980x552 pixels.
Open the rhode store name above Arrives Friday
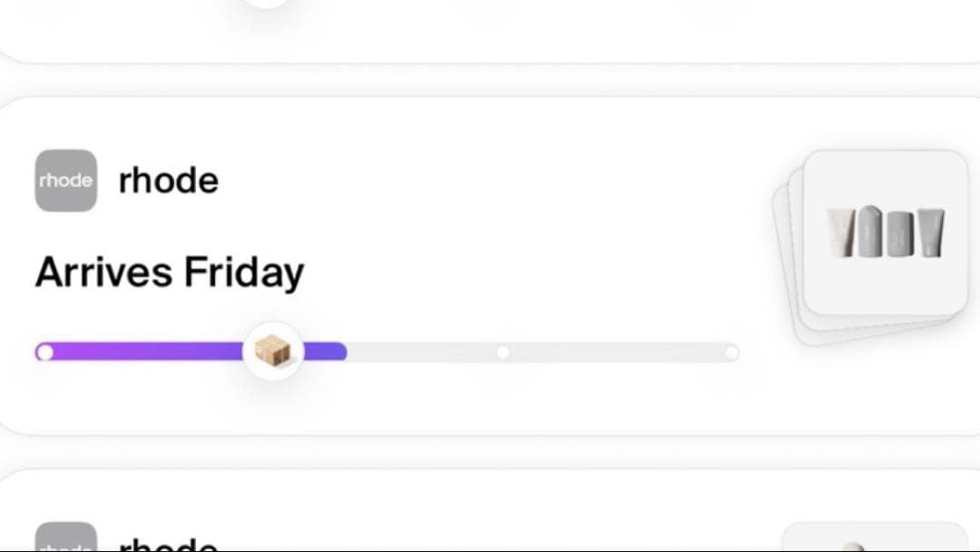click(x=169, y=181)
